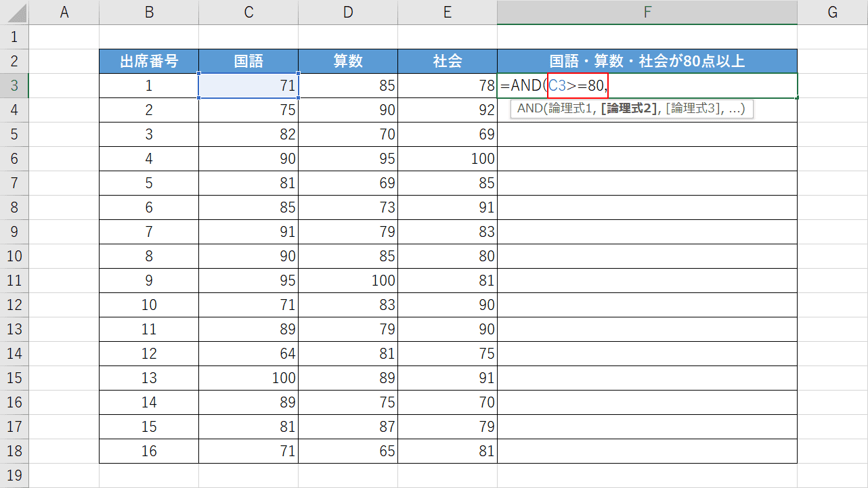
Task: Click the 国語・算数・社会が80点以上 header cell
Action: click(647, 61)
